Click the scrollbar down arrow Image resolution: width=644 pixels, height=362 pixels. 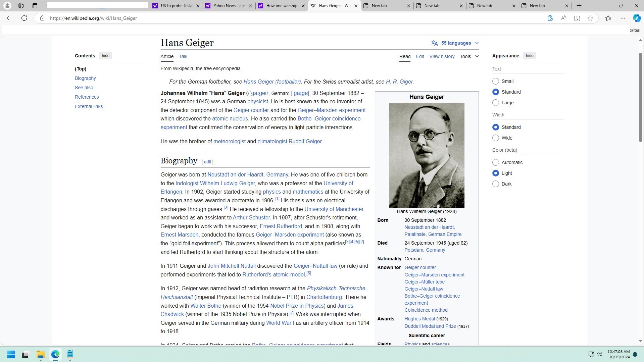click(x=640, y=341)
